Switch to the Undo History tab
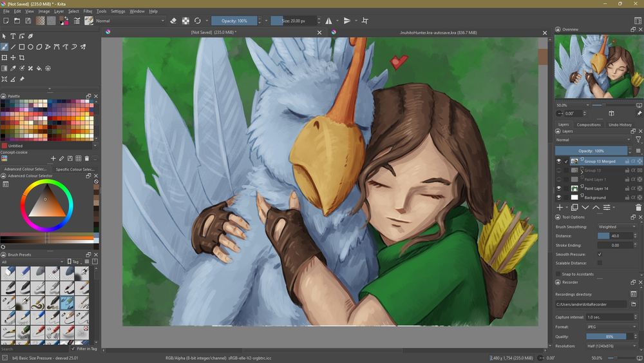The height and width of the screenshot is (363, 644). coord(620,124)
